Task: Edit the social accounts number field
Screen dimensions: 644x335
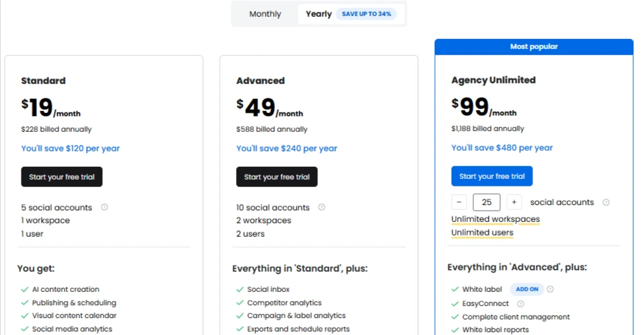Action: tap(486, 202)
